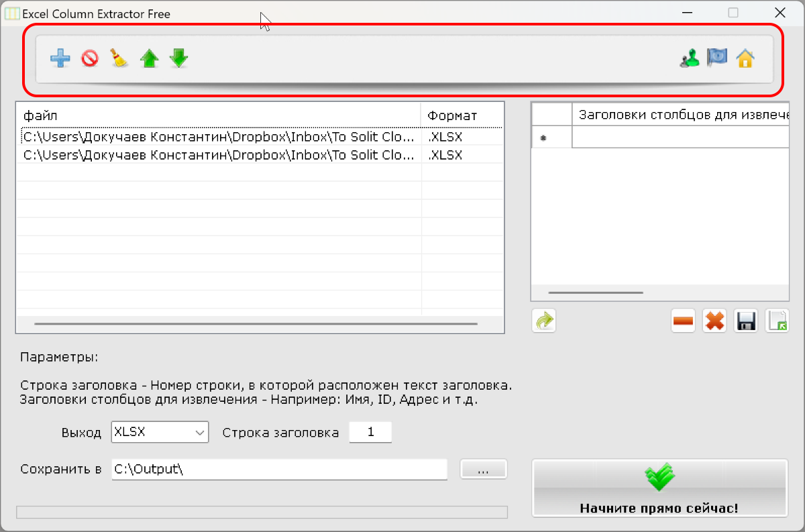Open the green user registration icon

pos(690,59)
